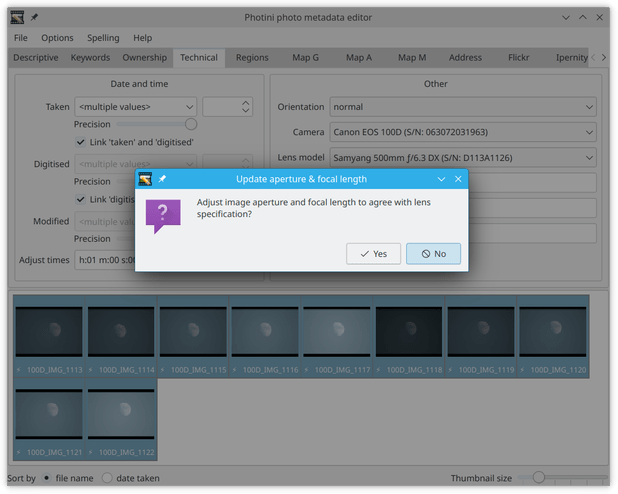Sort by file name radio button
This screenshot has width=618, height=494.
click(x=47, y=478)
